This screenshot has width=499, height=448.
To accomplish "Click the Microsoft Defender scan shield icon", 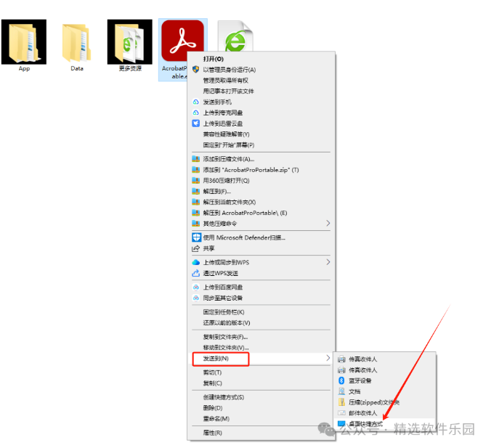I will coord(196,237).
